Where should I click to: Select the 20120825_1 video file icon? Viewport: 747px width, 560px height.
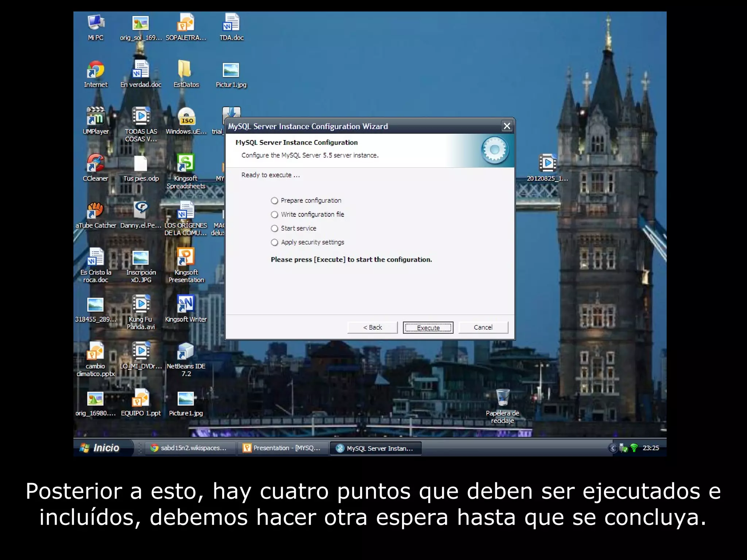(547, 163)
